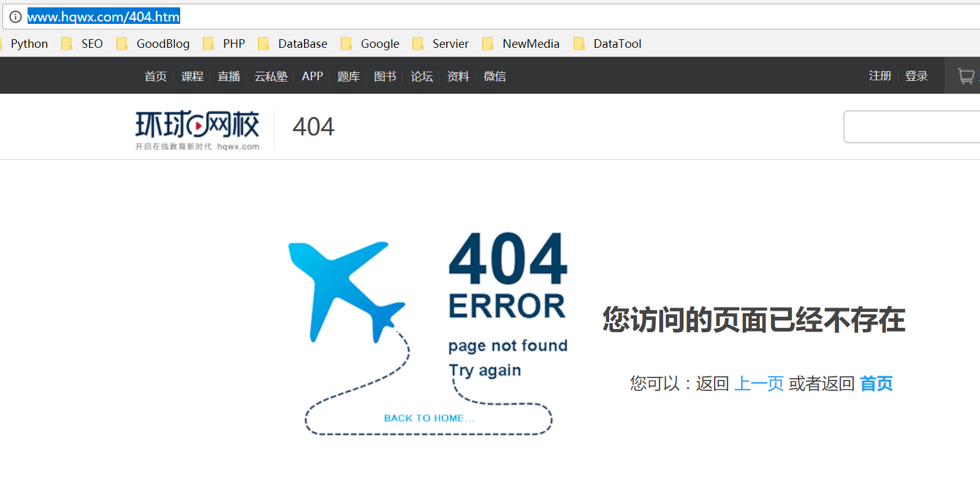This screenshot has height=481, width=980.
Task: Click the BACK TO HOME link
Action: tap(429, 419)
